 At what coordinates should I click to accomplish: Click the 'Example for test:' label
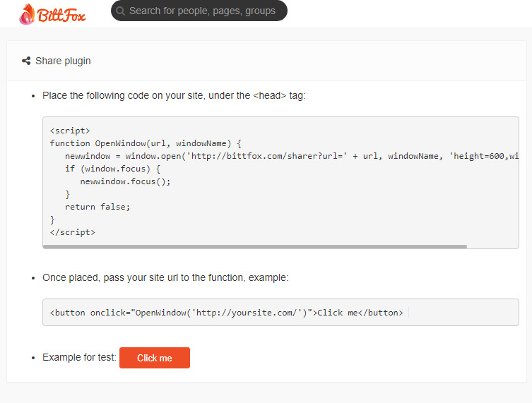point(79,357)
